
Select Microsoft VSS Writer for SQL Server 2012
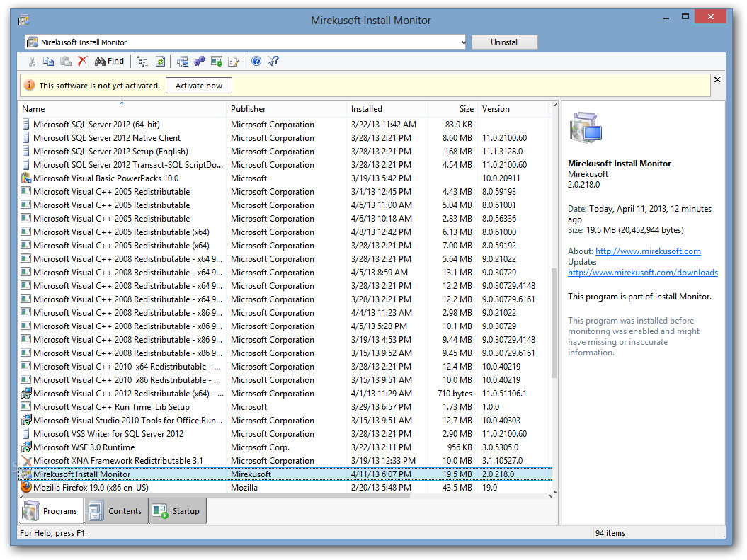pos(285,434)
